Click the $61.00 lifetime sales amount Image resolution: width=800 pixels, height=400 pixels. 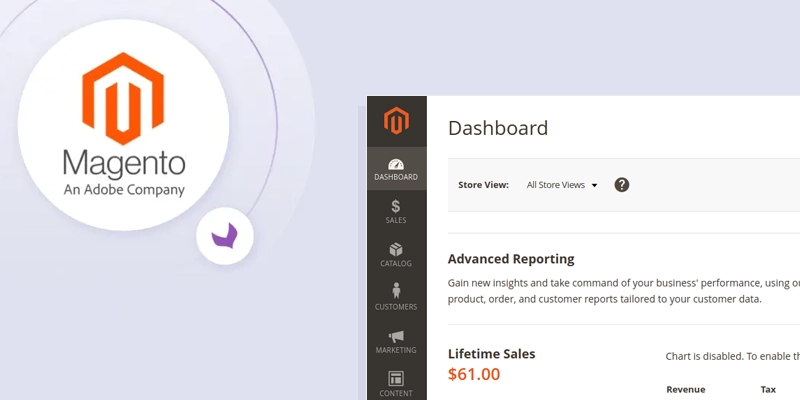474,375
